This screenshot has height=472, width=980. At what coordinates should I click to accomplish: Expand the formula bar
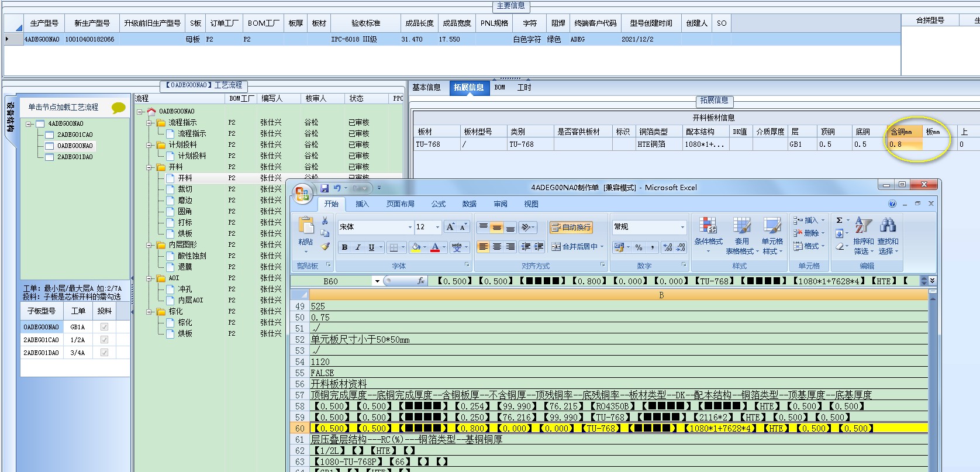[932, 281]
